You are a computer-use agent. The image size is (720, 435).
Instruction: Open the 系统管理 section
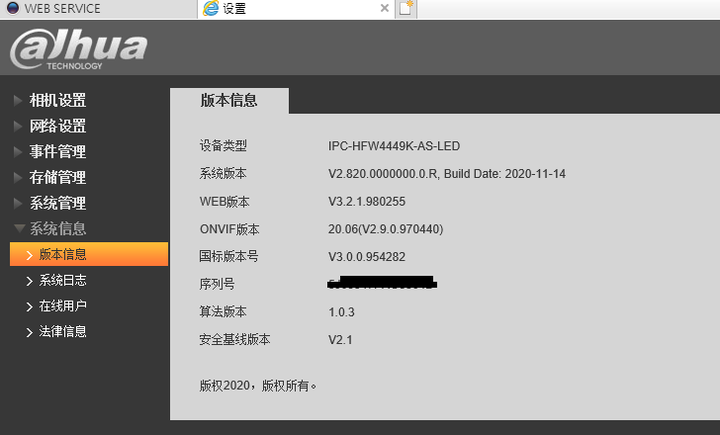point(58,203)
